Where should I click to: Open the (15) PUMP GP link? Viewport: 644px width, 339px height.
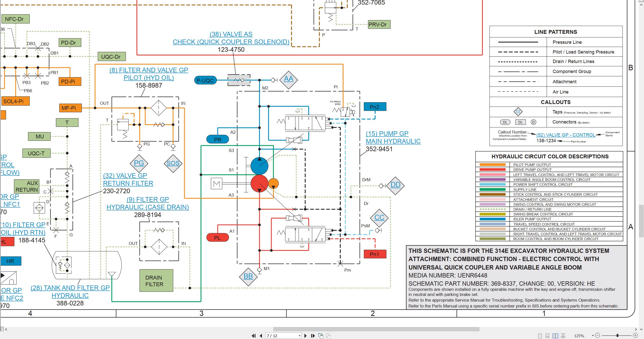click(x=387, y=134)
